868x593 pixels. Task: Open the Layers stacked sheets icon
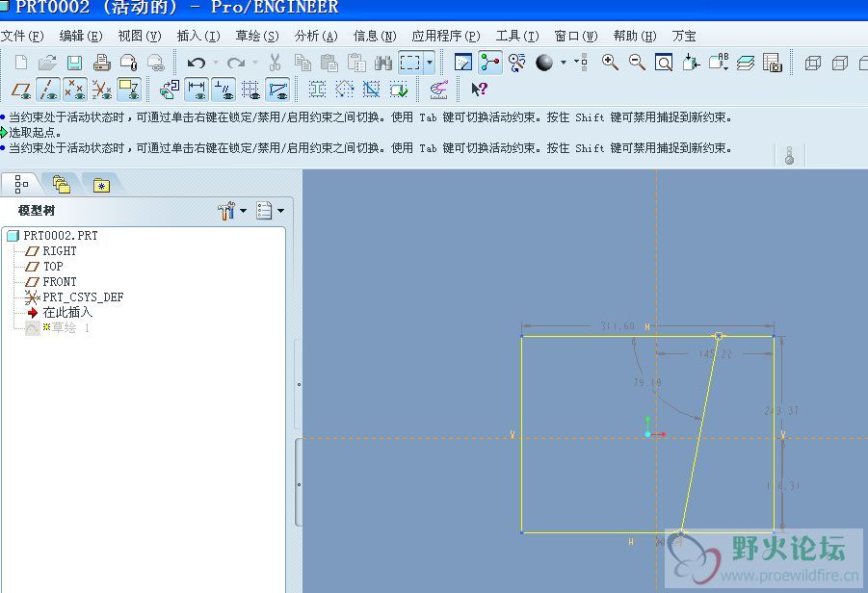coord(745,62)
